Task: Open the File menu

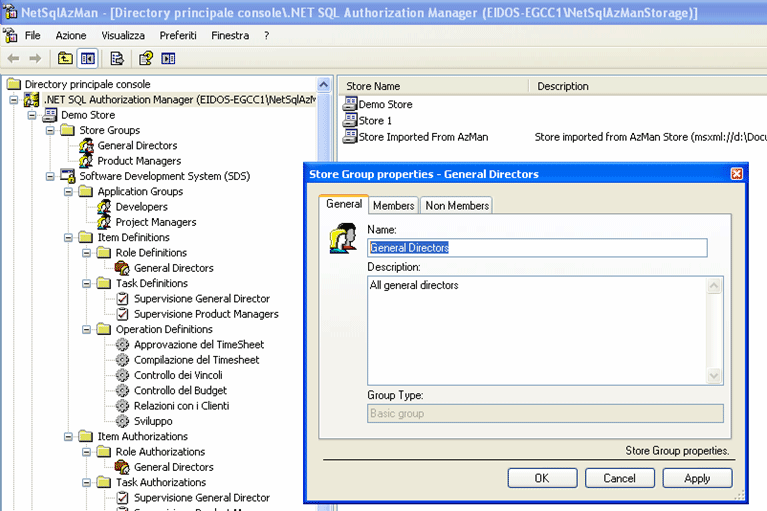Action: click(32, 36)
